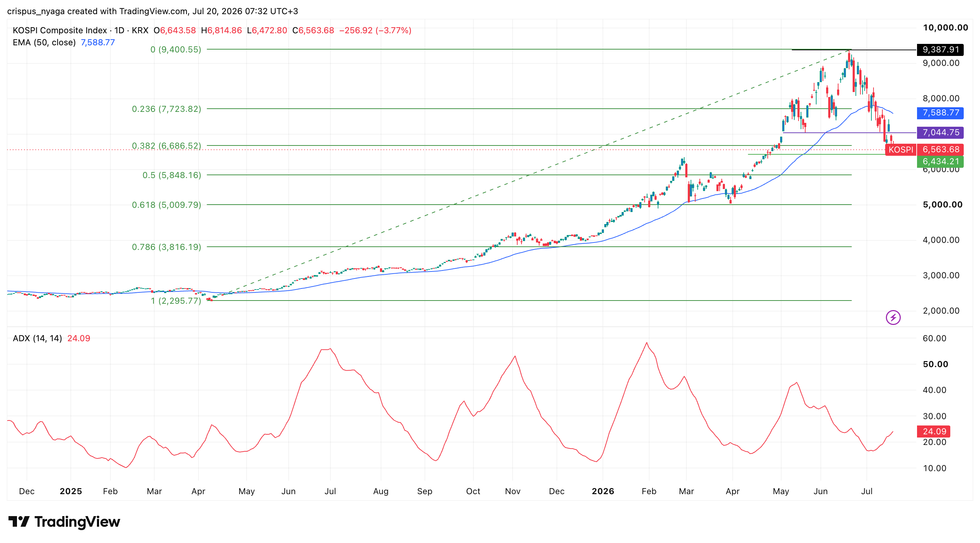Click the open value O6,643.58
The width and height of the screenshot is (980, 543).
175,30
